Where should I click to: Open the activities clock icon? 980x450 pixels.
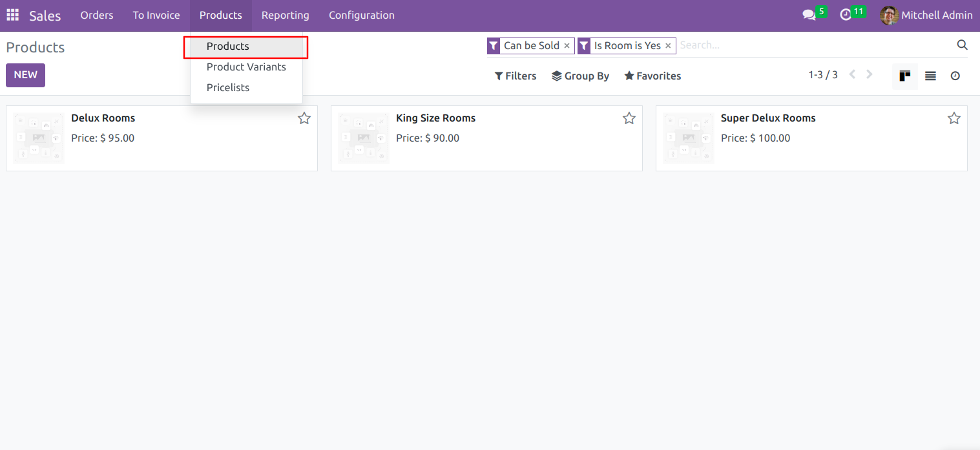[x=846, y=15]
